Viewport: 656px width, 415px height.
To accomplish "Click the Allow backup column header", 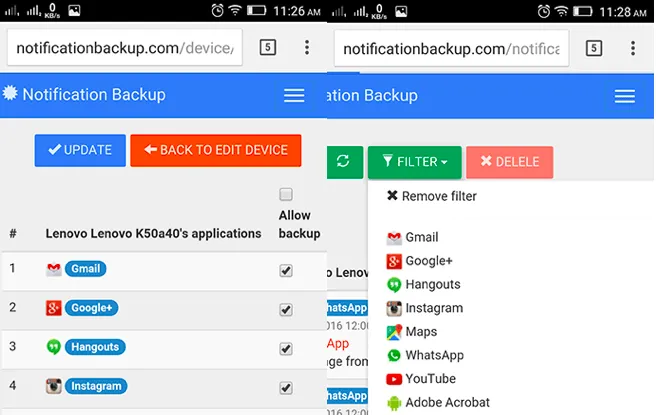I will pyautogui.click(x=300, y=224).
